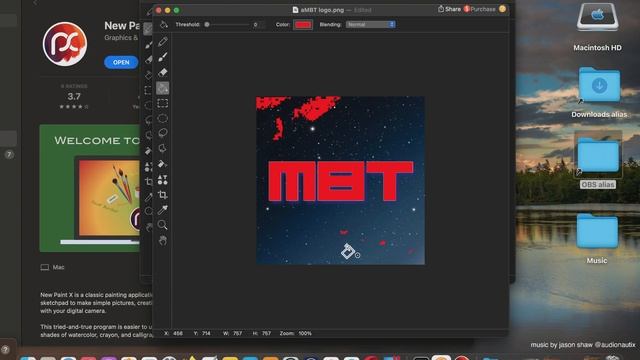The image size is (640, 360).
Task: Click the H: 757 height readout
Action: 262,333
